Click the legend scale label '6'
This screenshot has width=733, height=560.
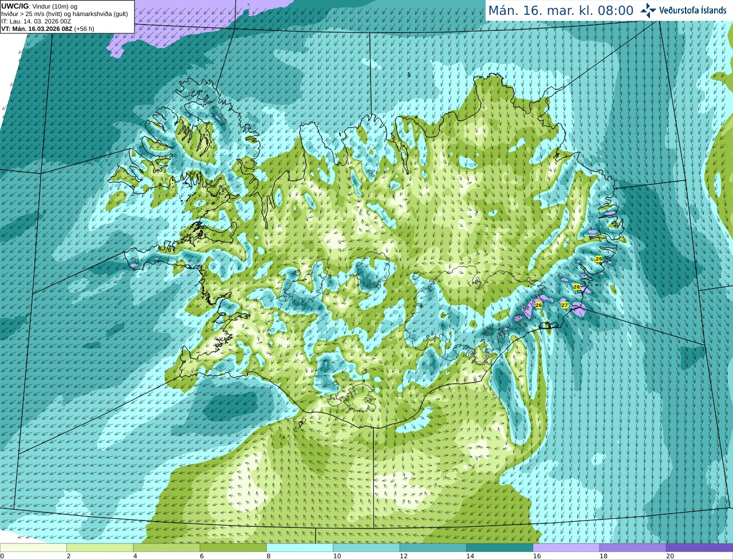pos(202,556)
